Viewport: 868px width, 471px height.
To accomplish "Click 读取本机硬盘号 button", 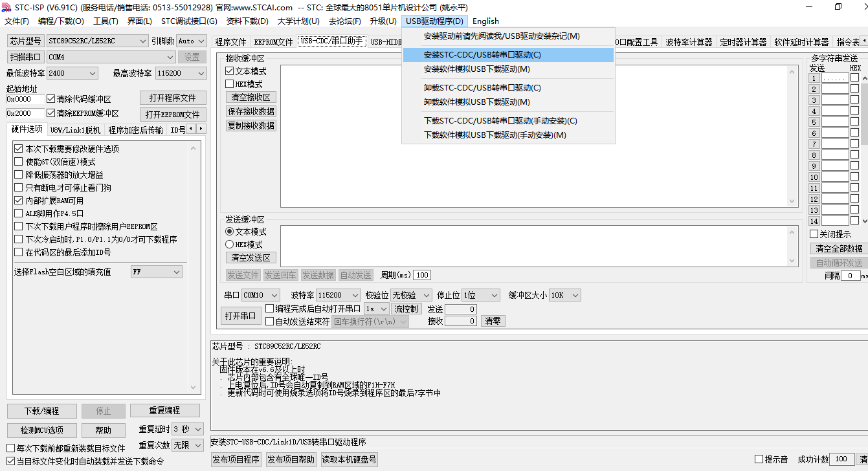I will (348, 460).
